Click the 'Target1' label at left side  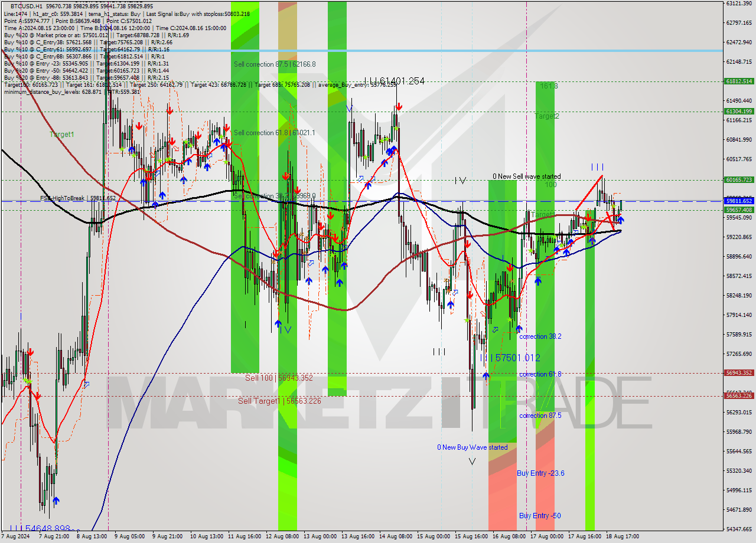click(x=61, y=135)
